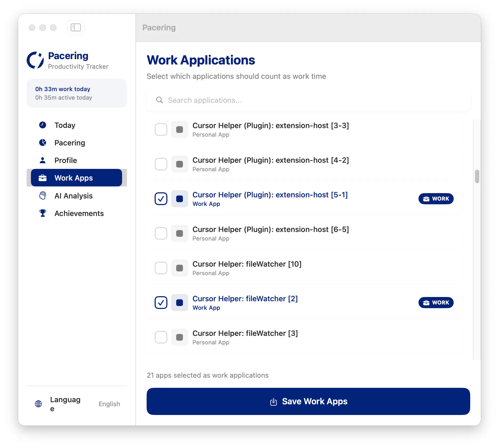This screenshot has height=448, width=499.
Task: Toggle the sidebar panel icon
Action: [76, 27]
